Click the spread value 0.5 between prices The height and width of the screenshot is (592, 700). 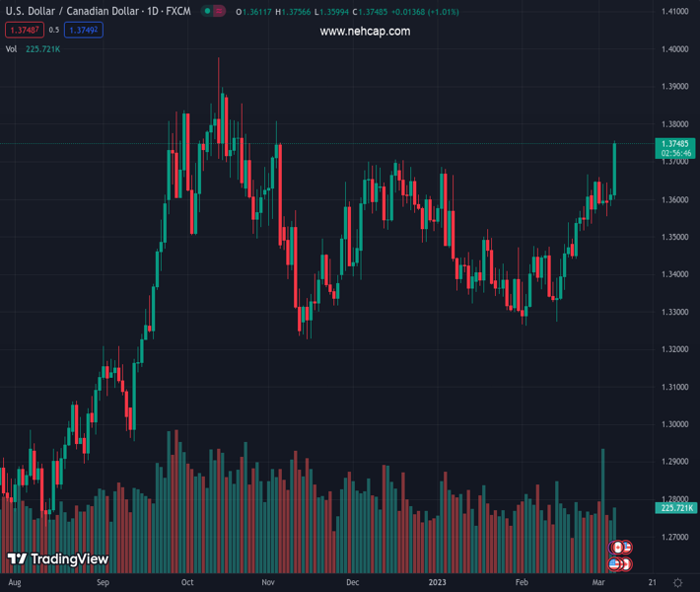click(x=54, y=31)
